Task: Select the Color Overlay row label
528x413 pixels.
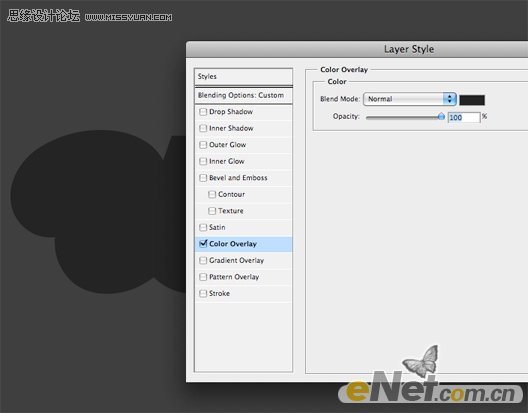Action: [233, 244]
